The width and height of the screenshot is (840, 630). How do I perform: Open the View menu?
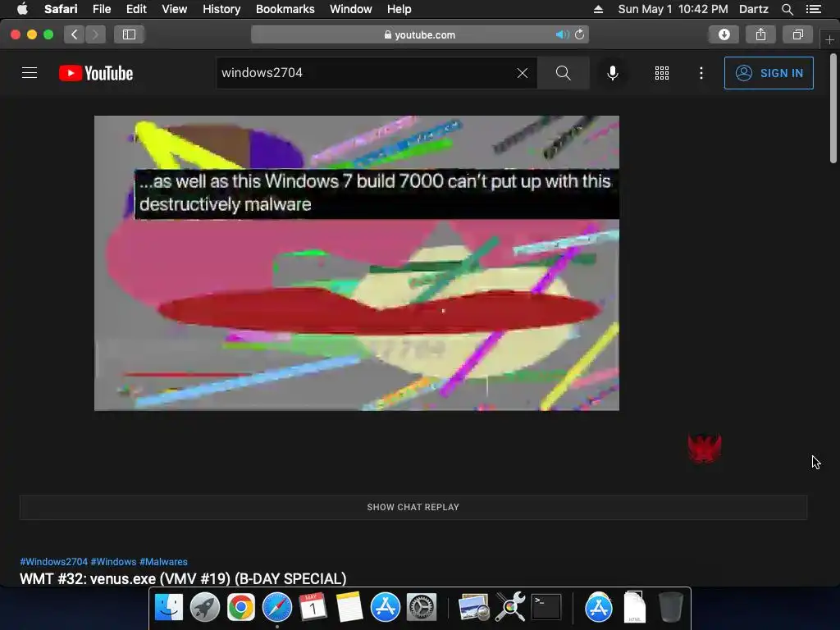point(175,9)
